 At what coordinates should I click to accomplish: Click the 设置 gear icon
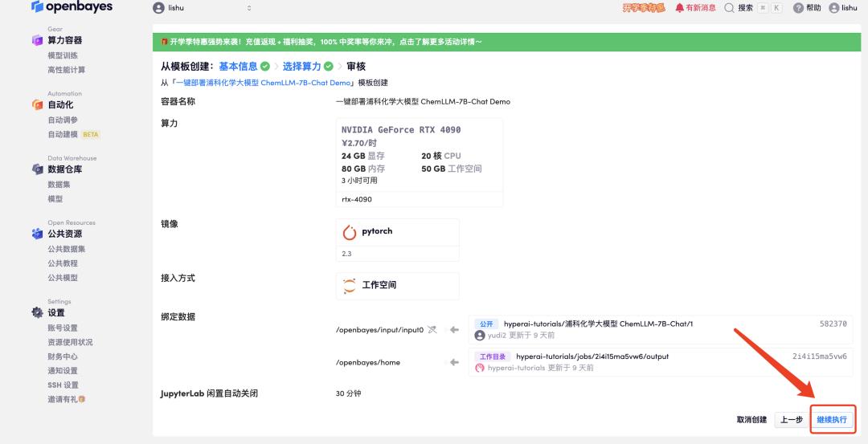37,312
